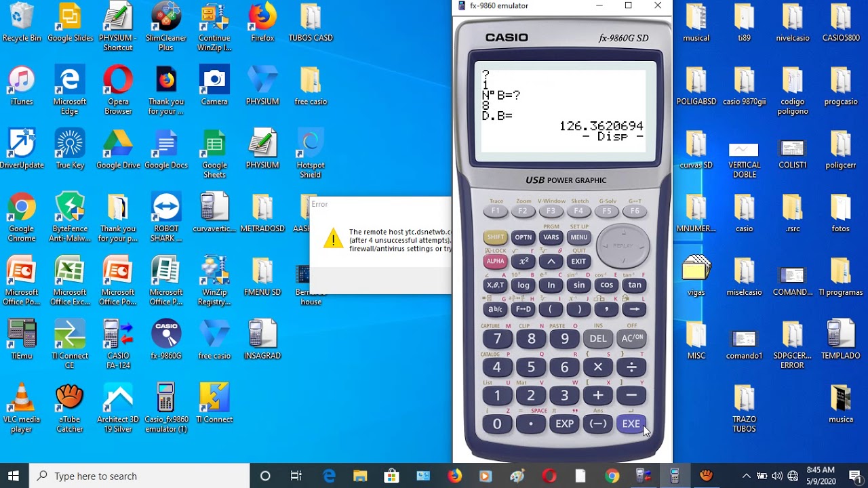Select the CASIO5800 folder on desktop
Viewport: 868px width, 488px height.
tap(841, 23)
